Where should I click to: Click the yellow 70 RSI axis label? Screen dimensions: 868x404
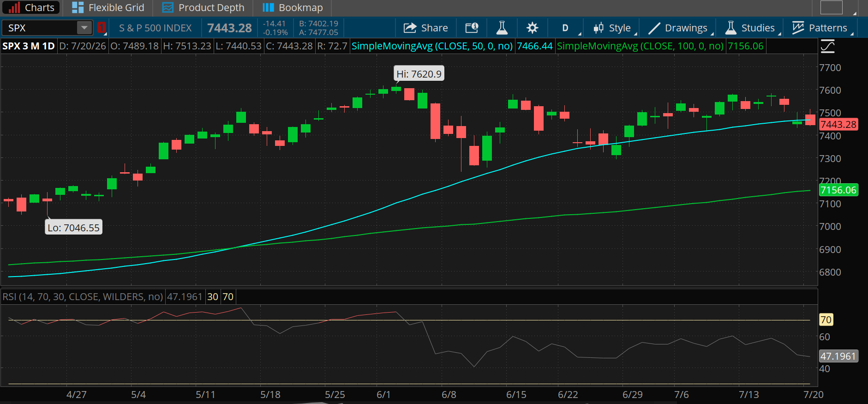click(826, 320)
